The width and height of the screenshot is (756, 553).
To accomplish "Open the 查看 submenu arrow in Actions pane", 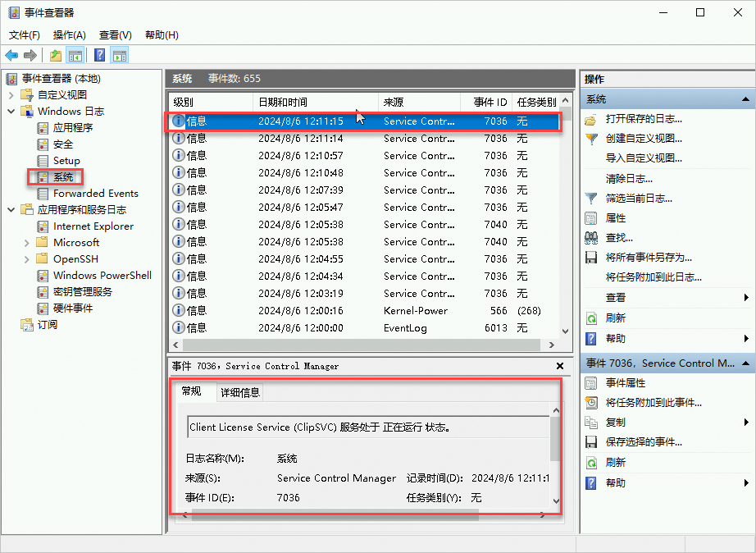I will (x=745, y=298).
